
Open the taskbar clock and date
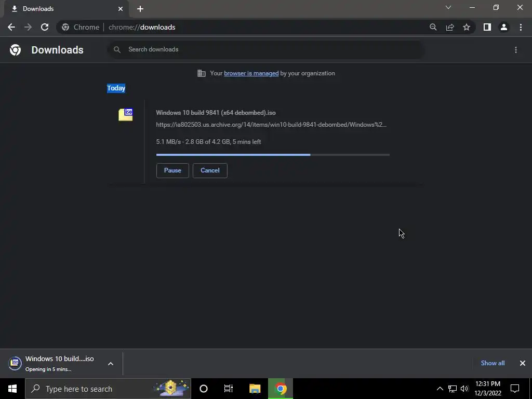pyautogui.click(x=488, y=389)
